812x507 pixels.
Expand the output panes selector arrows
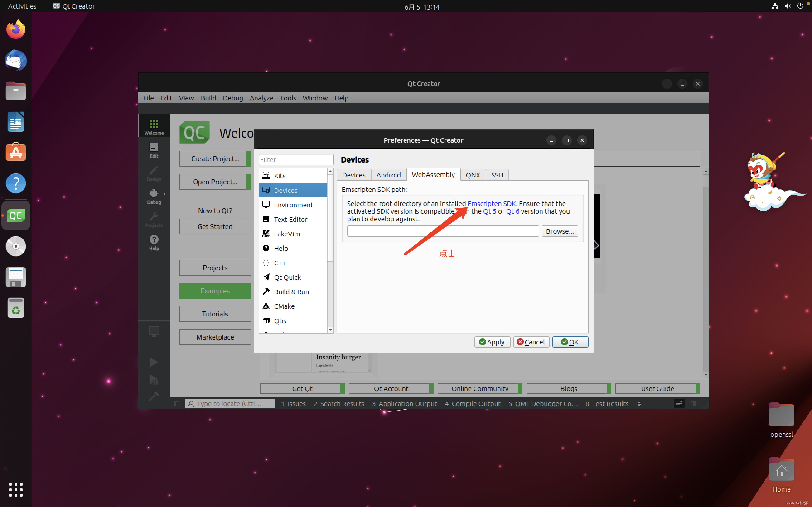(x=639, y=404)
